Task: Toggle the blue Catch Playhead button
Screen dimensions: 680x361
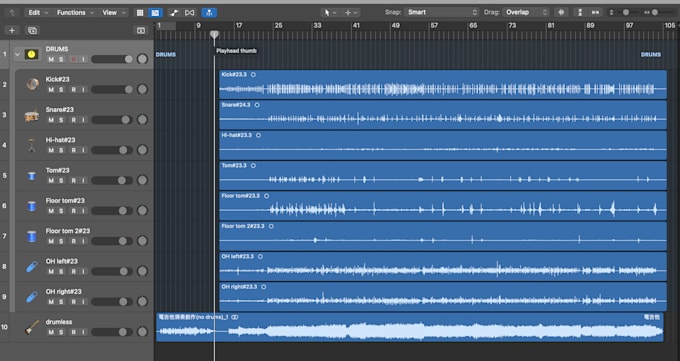Action: tap(209, 13)
